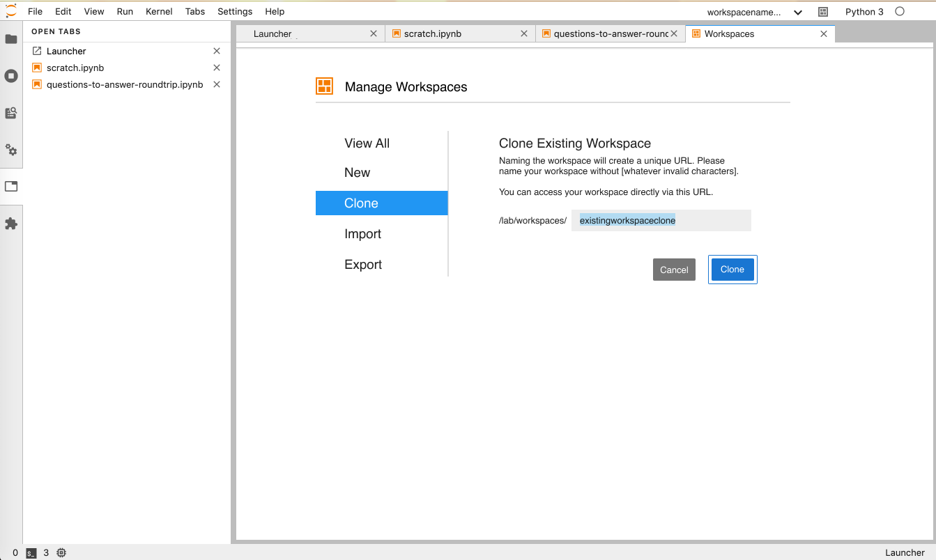The width and height of the screenshot is (936, 560).
Task: Select Launcher in the Open Tabs list
Action: click(66, 51)
